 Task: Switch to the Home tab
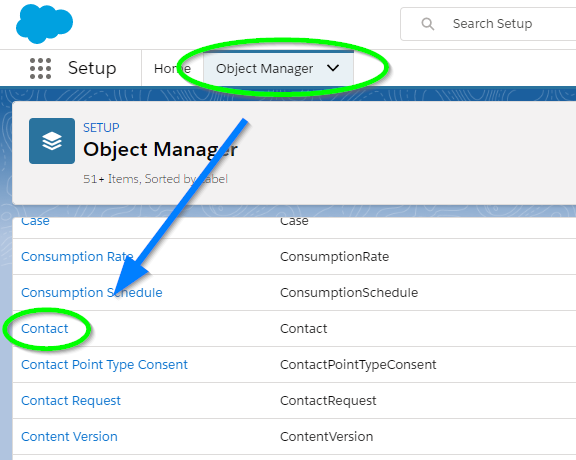tap(172, 68)
